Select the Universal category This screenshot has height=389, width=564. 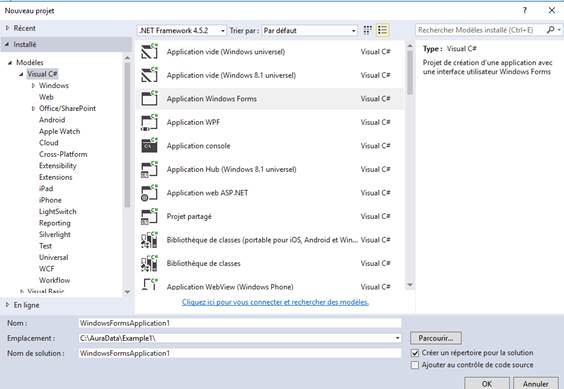(x=53, y=257)
